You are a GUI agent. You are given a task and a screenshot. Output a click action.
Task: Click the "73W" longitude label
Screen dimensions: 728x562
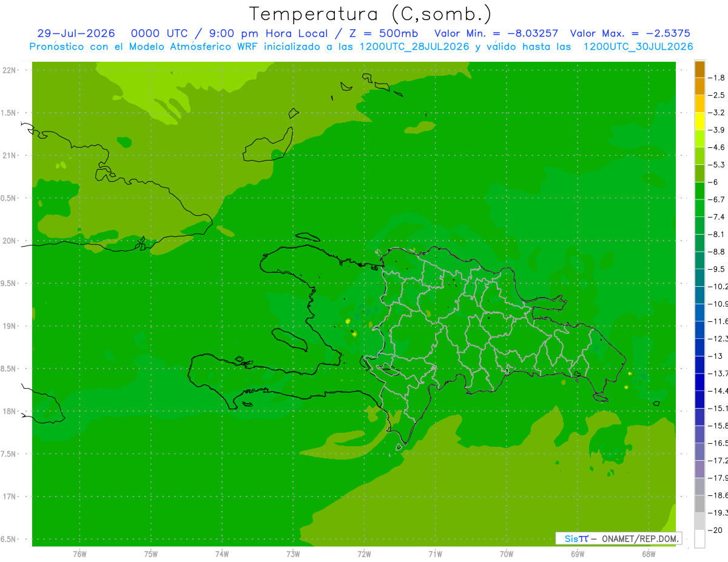coord(293,554)
